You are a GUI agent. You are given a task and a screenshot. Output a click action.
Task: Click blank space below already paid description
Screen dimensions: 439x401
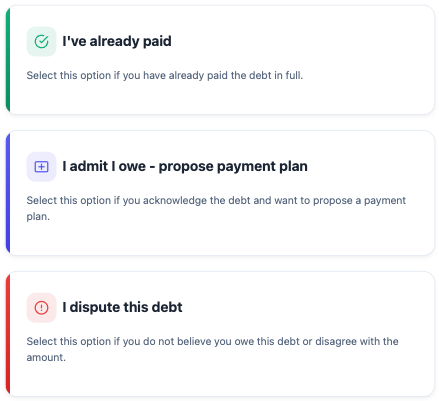[220, 97]
